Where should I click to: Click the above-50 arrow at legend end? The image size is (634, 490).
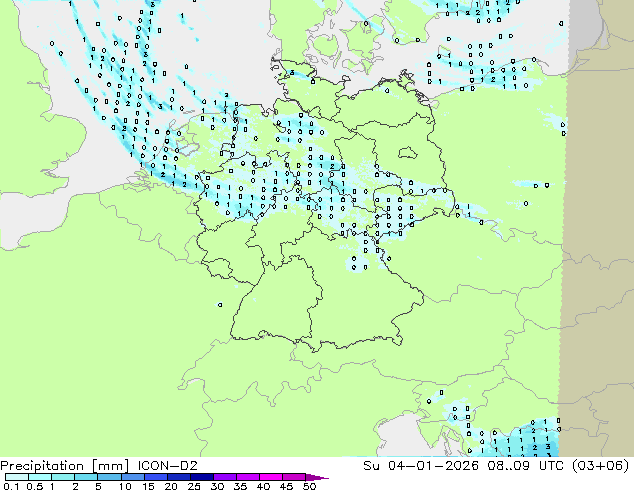[x=317, y=477]
